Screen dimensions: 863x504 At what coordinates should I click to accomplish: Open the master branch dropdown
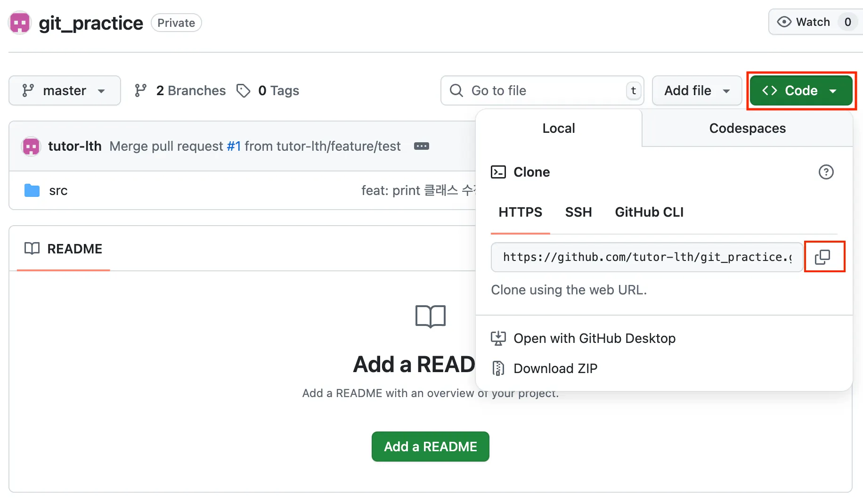coord(65,90)
